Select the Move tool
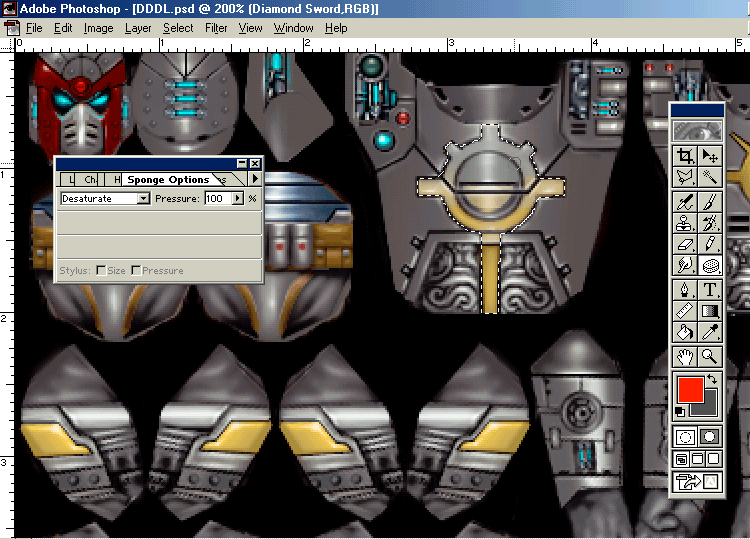The height and width of the screenshot is (539, 750). point(710,156)
